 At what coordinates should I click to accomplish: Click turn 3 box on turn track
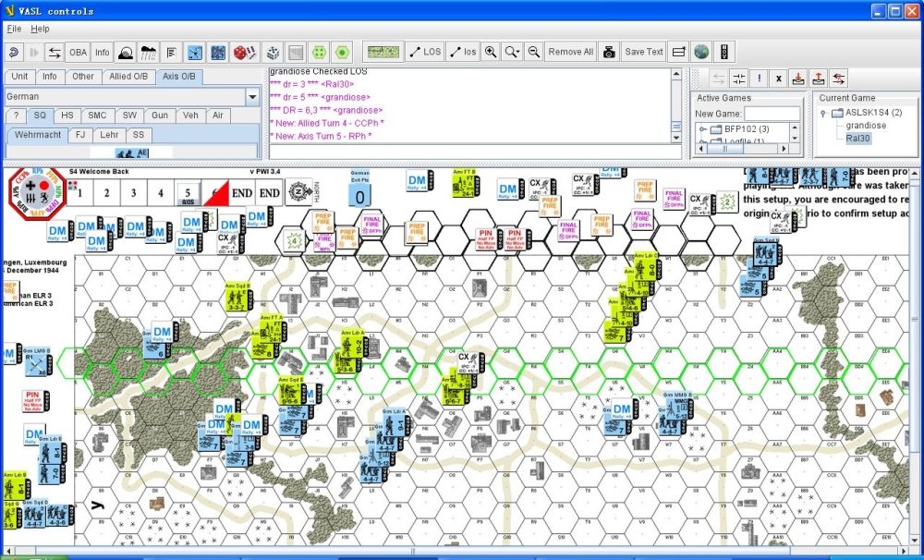coord(133,193)
